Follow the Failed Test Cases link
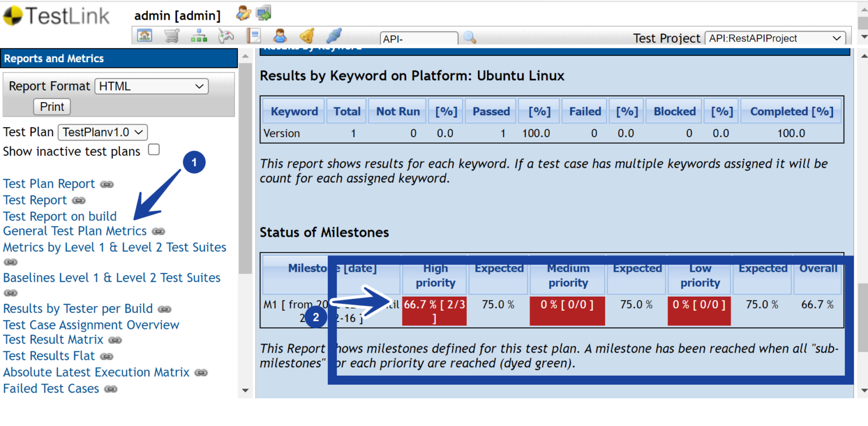 (51, 388)
